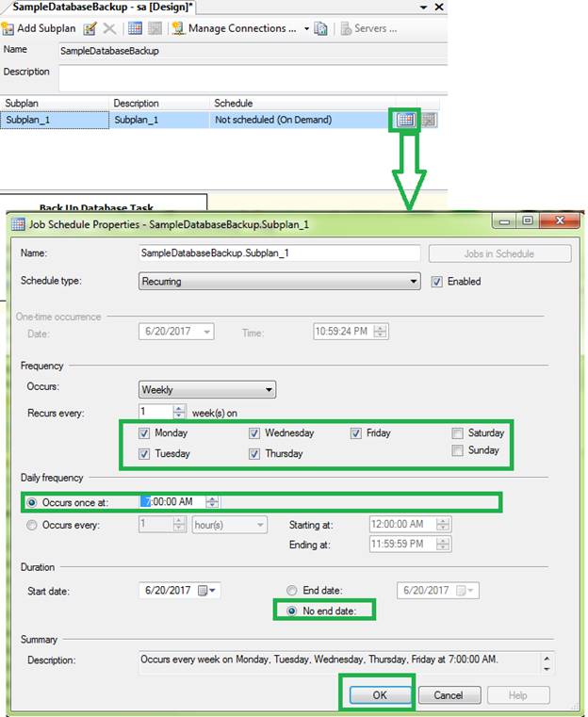Select the End date radio button
The image size is (588, 717).
(x=292, y=591)
